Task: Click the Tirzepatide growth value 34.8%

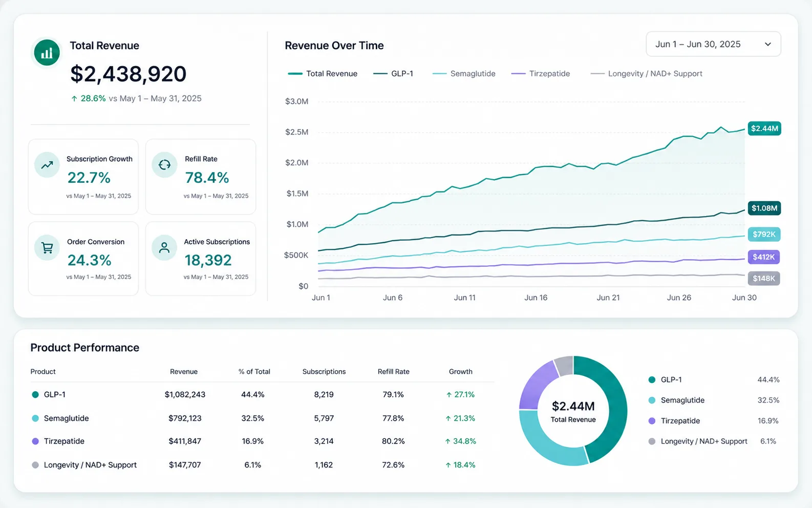Action: point(461,441)
